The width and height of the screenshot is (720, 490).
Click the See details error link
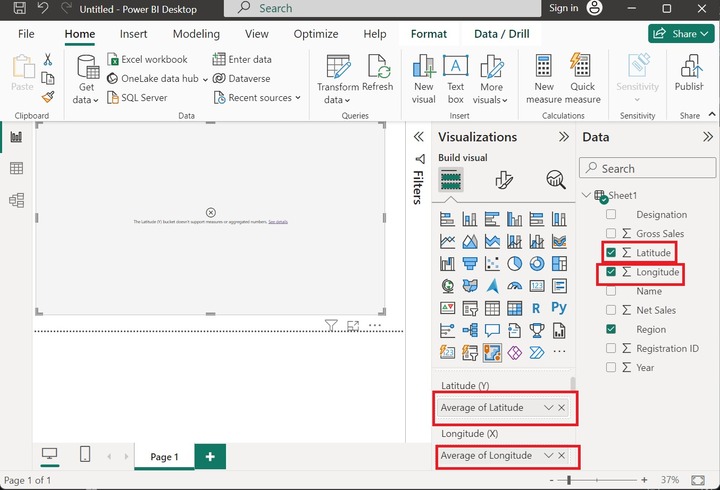(278, 222)
